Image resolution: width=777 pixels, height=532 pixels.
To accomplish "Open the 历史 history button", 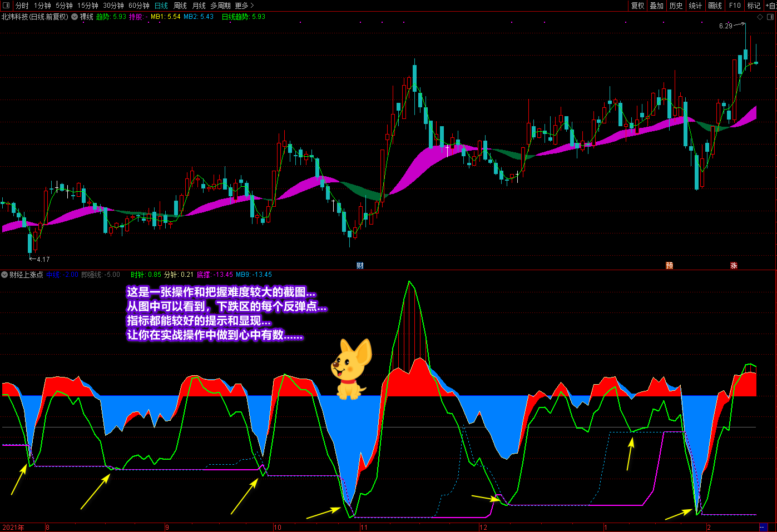I will tap(676, 6).
